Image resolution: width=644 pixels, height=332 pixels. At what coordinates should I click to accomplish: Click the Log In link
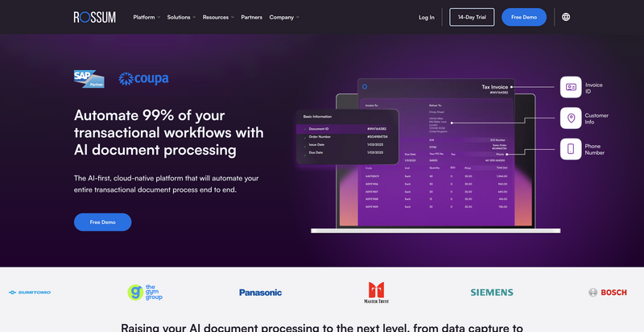(427, 17)
